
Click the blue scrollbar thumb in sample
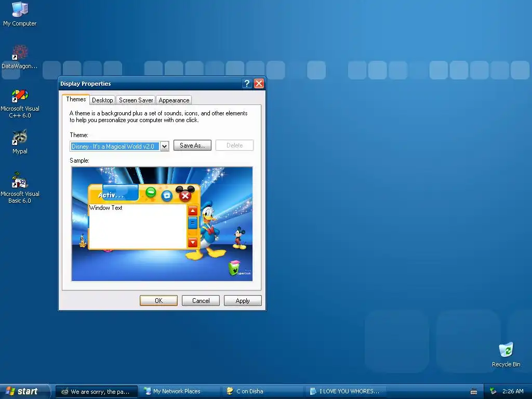pyautogui.click(x=193, y=223)
